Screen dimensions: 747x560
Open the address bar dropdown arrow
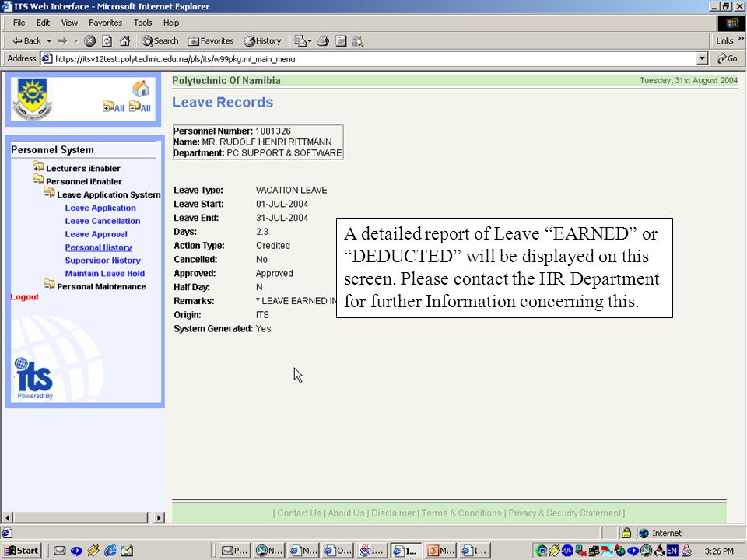(702, 58)
